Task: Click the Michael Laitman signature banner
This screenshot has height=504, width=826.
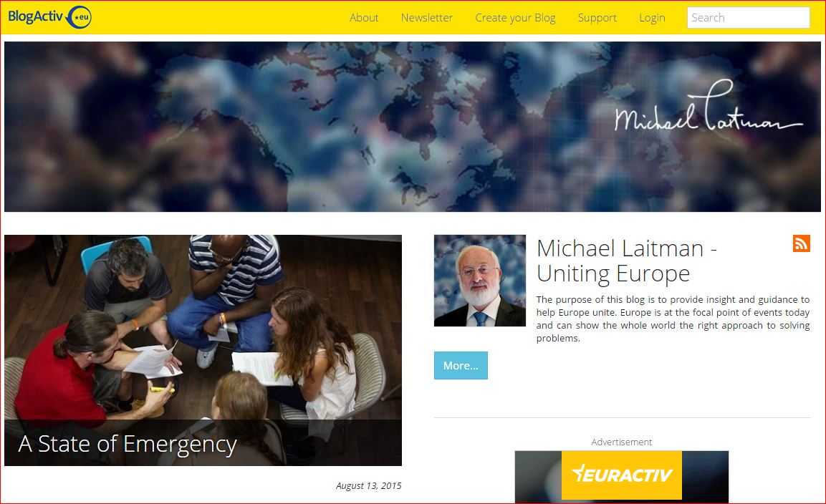Action: [709, 108]
